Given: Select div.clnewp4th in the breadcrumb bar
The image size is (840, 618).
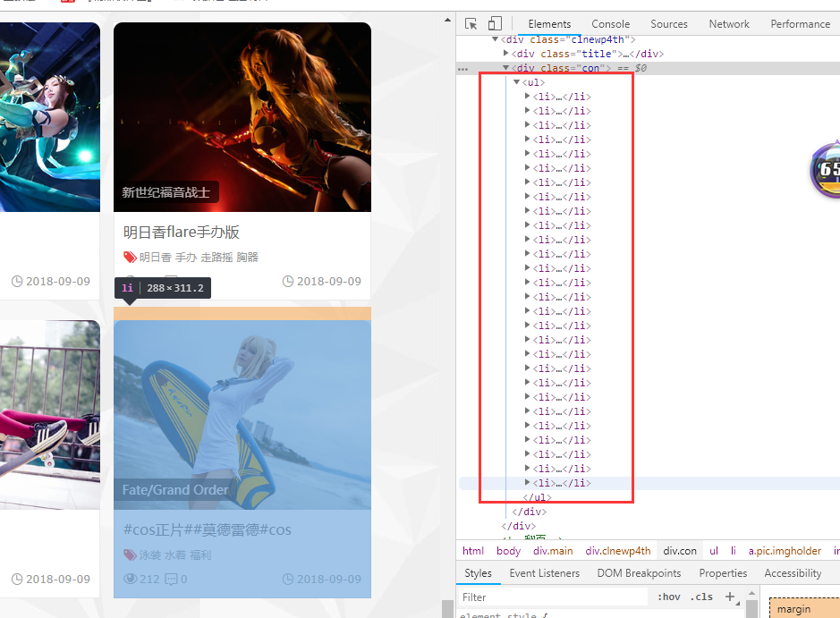Looking at the screenshot, I should click(x=617, y=551).
